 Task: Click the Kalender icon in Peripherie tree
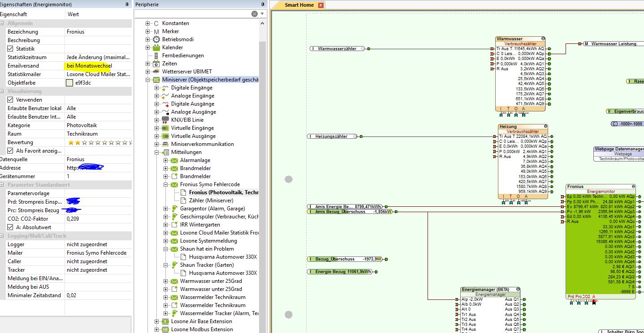click(x=156, y=47)
